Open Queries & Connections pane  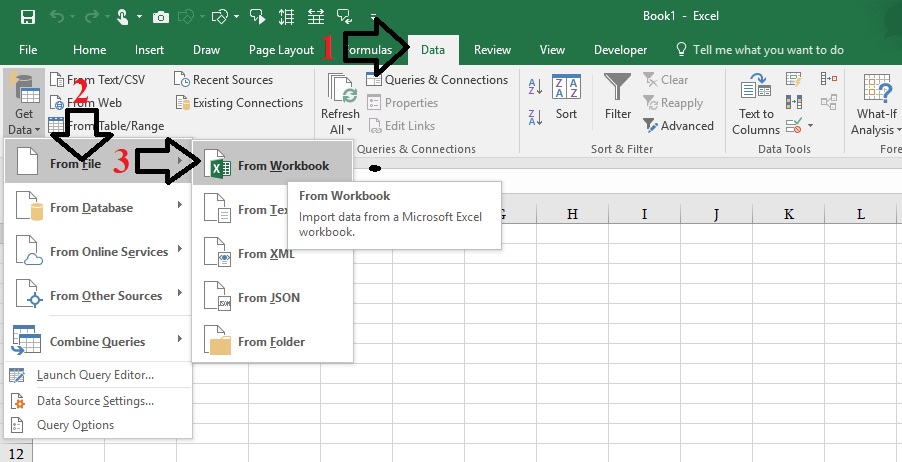(x=438, y=79)
